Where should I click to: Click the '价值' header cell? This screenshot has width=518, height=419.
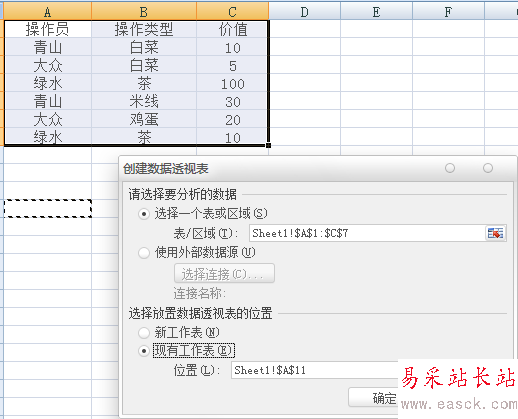pos(233,29)
